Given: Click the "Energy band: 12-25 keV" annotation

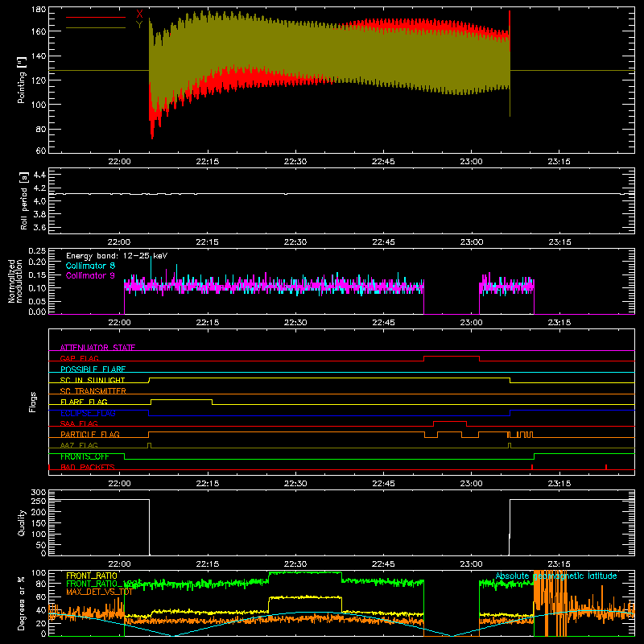Looking at the screenshot, I should 117,256.
